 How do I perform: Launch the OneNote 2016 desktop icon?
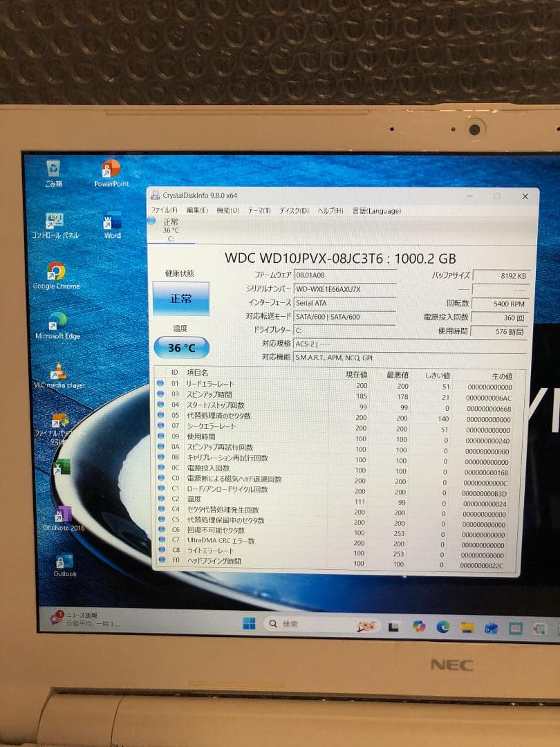click(x=64, y=519)
